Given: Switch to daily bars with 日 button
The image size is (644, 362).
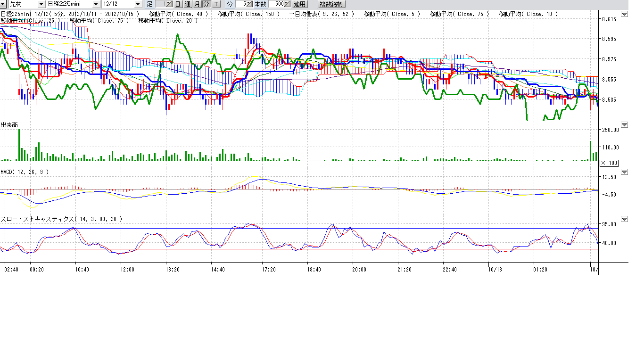Looking at the screenshot, I should click(178, 4).
